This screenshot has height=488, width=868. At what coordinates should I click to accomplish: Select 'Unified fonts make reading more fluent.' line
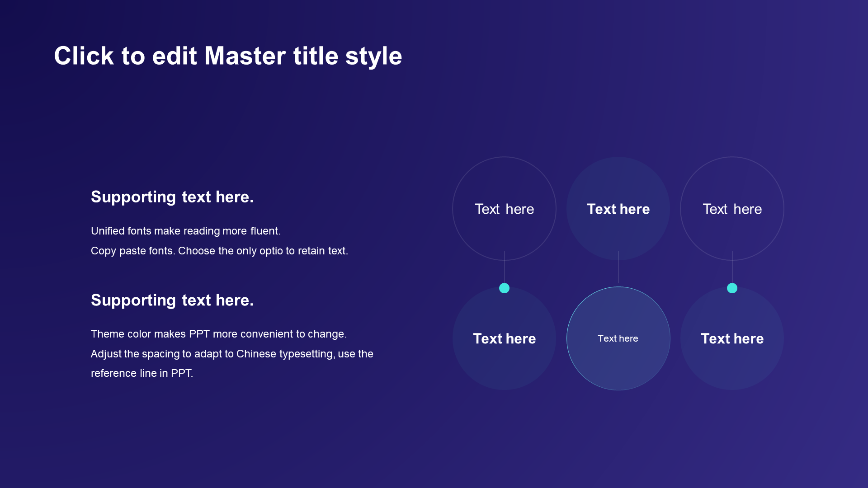coord(186,231)
